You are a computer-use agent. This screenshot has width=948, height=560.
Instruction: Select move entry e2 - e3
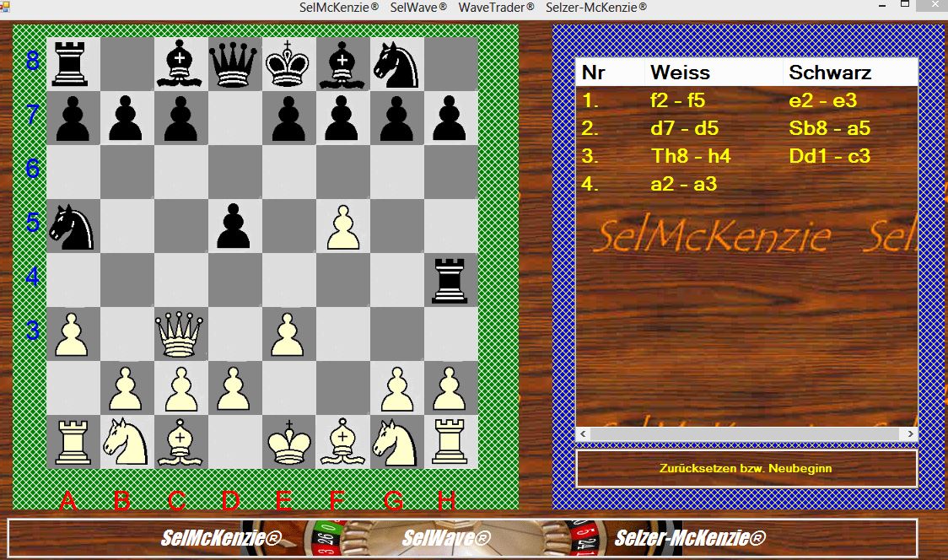point(823,100)
